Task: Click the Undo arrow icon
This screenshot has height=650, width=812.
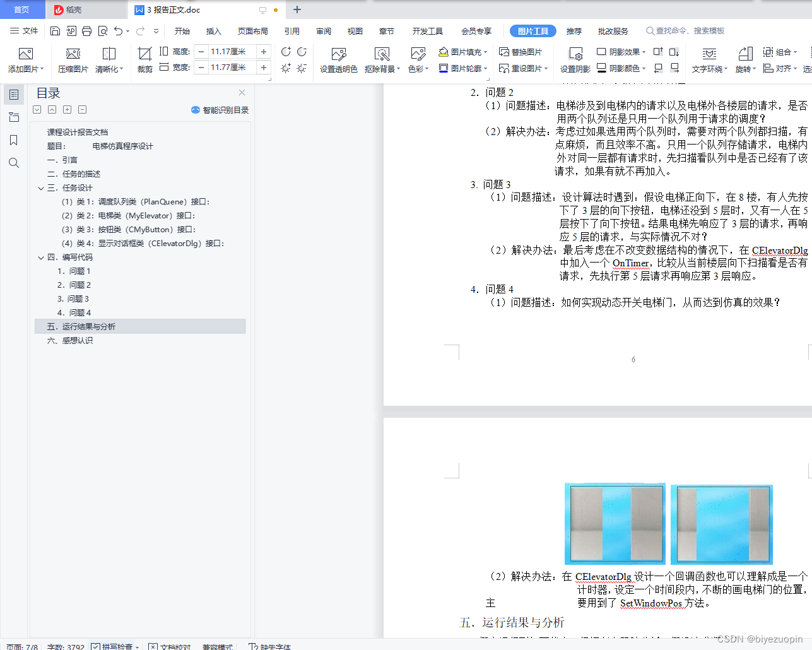Action: [118, 31]
